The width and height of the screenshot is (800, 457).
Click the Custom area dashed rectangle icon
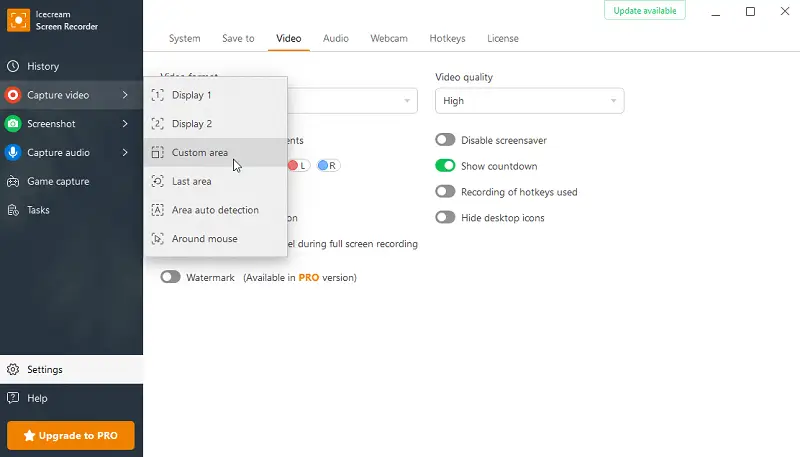coord(158,153)
